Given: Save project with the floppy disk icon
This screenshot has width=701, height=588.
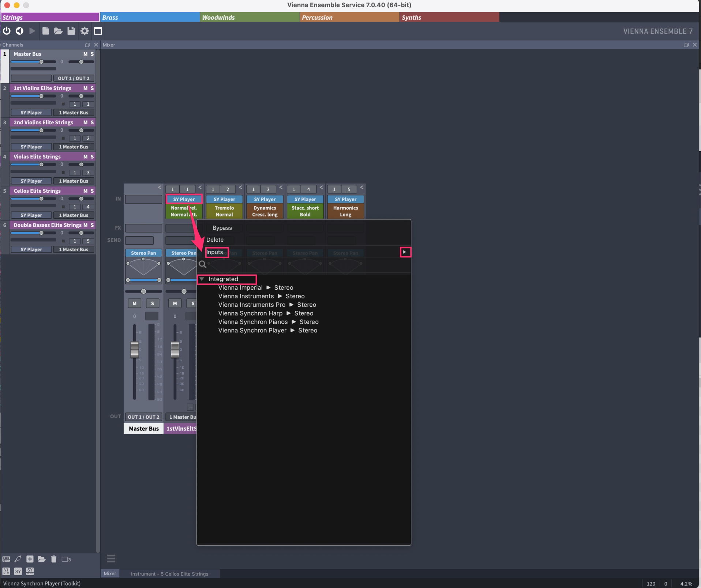Looking at the screenshot, I should [x=71, y=31].
